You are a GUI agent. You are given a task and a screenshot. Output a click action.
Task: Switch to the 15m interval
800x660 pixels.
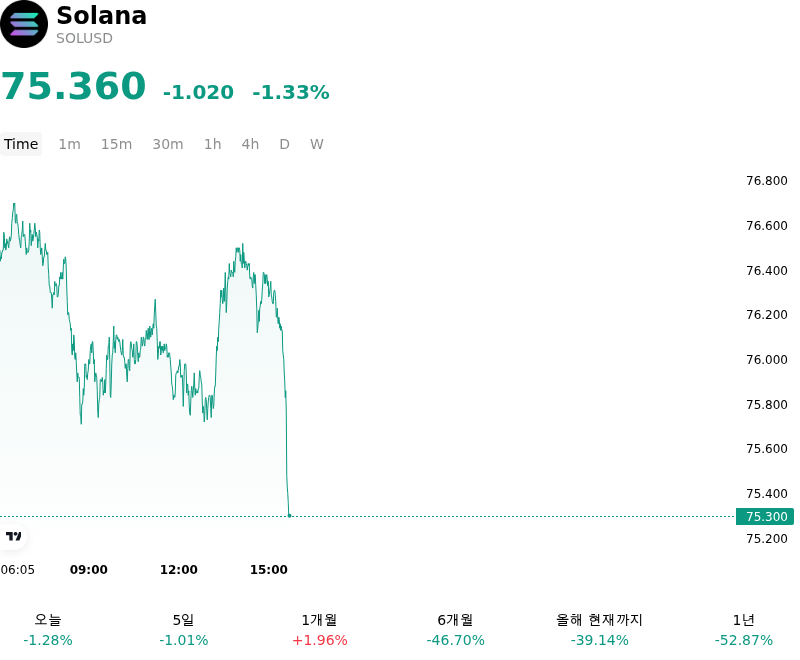point(116,144)
